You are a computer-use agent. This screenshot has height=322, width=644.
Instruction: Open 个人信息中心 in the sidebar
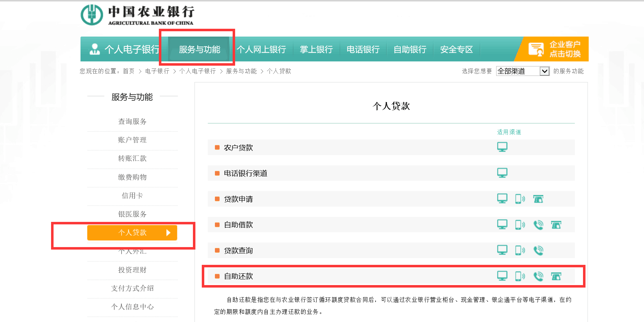(132, 307)
